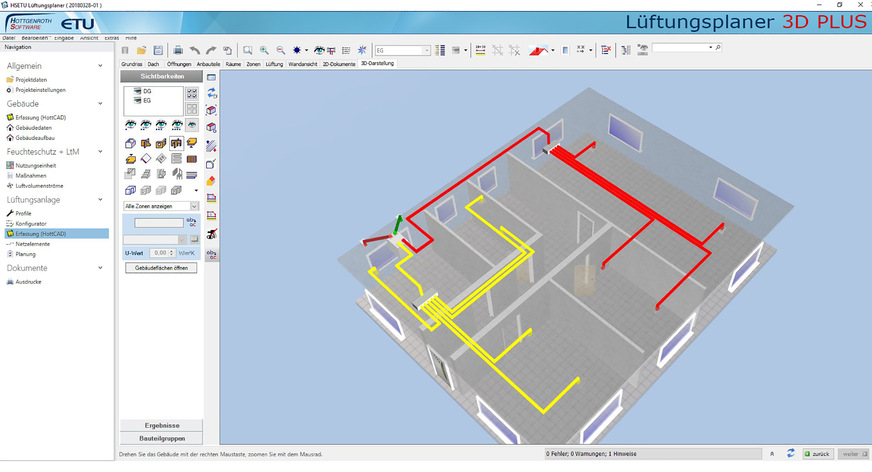Click the 'Gebäudeflächen öffnen' button
Screen dimensions: 872x472
coord(160,268)
